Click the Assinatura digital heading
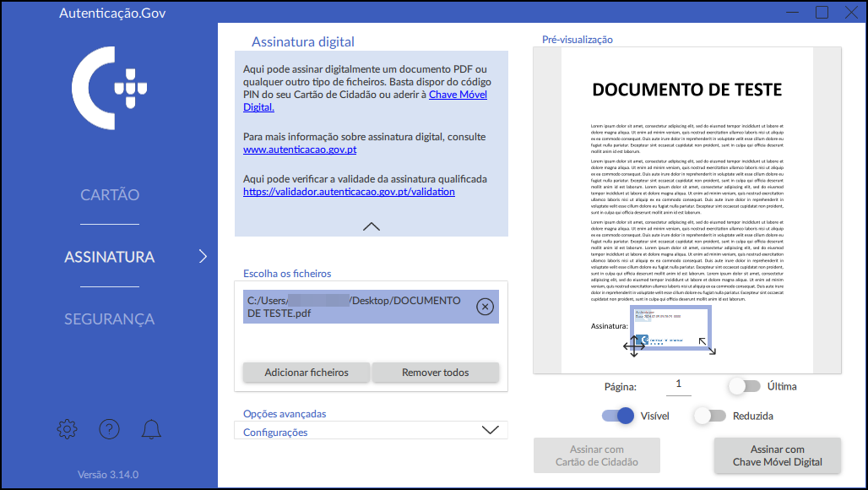This screenshot has width=868, height=490. tap(303, 42)
